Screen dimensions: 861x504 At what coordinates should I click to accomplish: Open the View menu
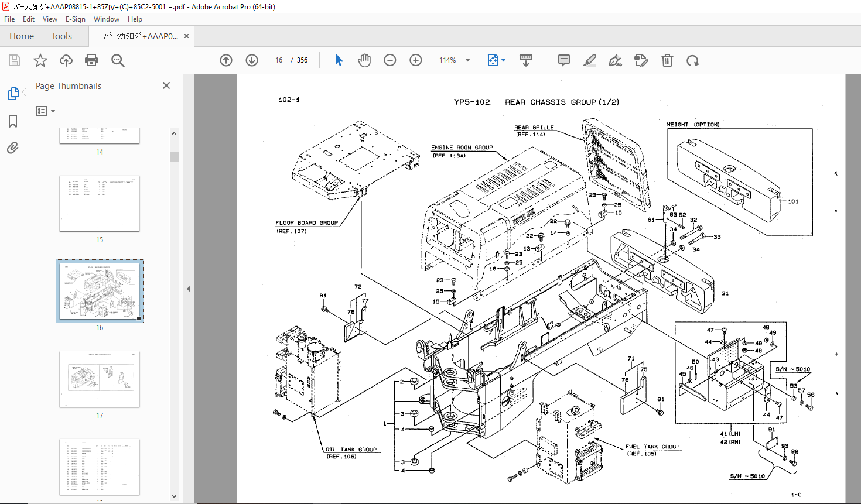click(x=50, y=19)
